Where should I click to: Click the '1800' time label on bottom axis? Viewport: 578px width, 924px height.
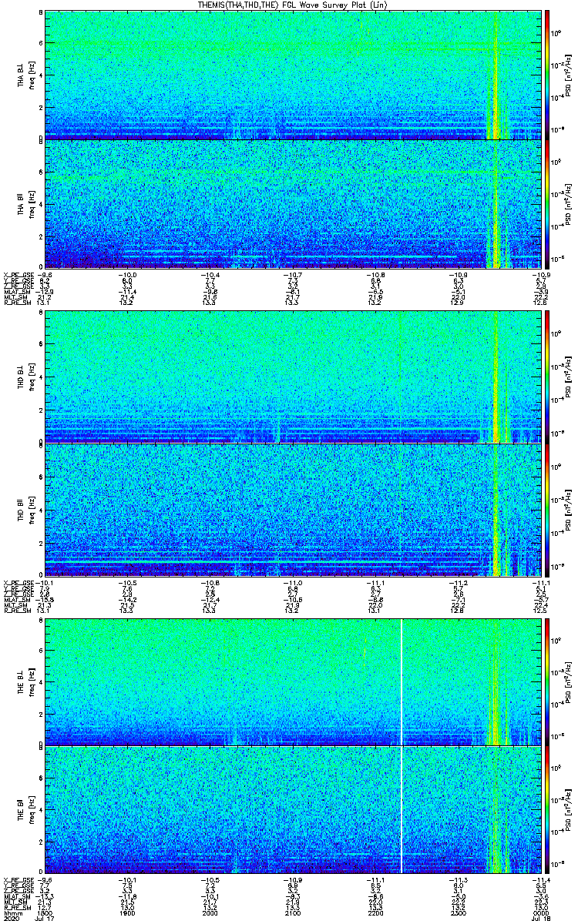click(45, 912)
